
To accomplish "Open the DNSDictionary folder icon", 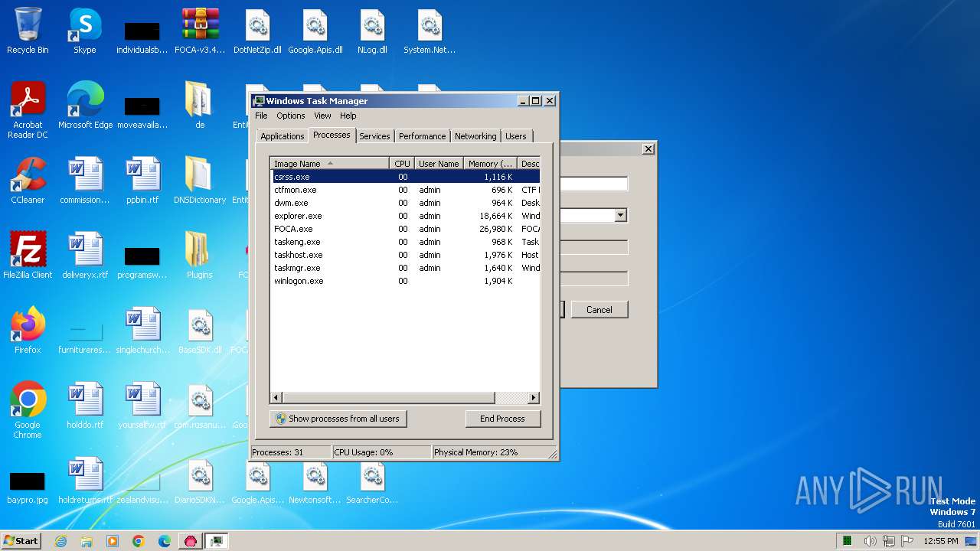I will (200, 181).
